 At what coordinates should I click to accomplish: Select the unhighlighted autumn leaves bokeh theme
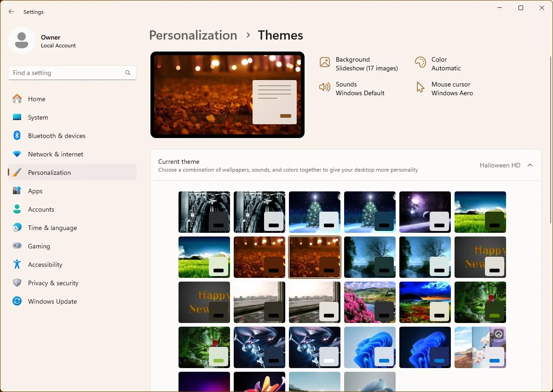point(259,257)
